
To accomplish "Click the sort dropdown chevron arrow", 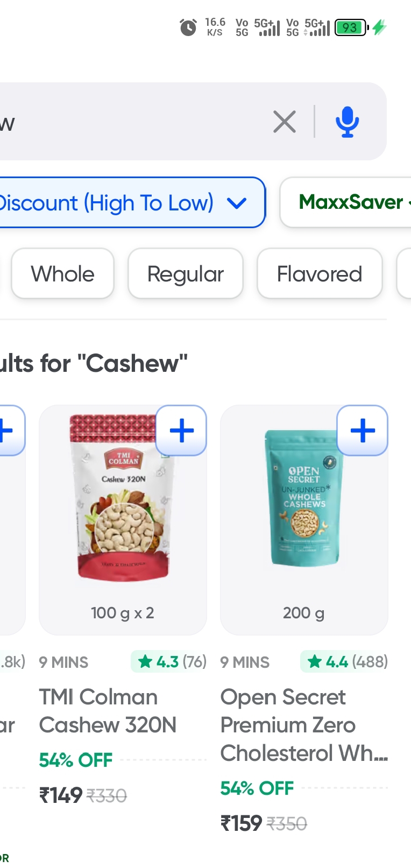I will (x=237, y=203).
